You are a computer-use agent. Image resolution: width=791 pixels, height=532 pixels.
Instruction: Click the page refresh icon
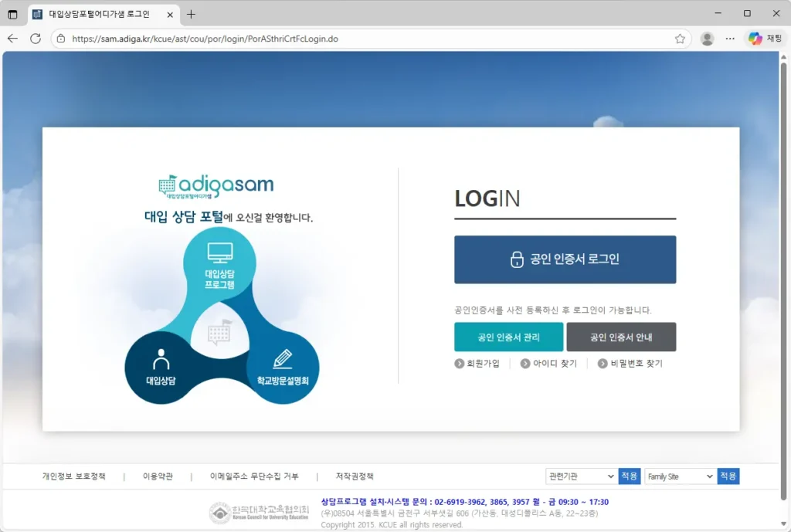point(36,38)
